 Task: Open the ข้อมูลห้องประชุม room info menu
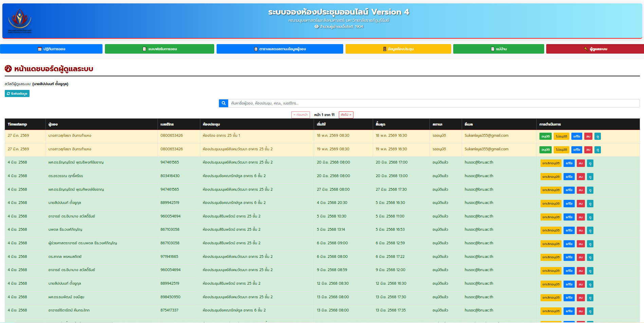coord(398,49)
